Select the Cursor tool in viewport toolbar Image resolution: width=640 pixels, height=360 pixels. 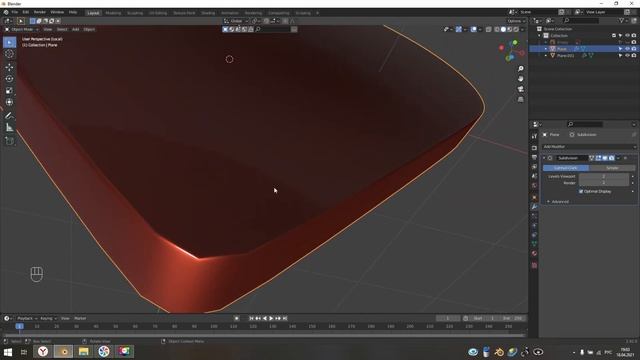pos(9,54)
